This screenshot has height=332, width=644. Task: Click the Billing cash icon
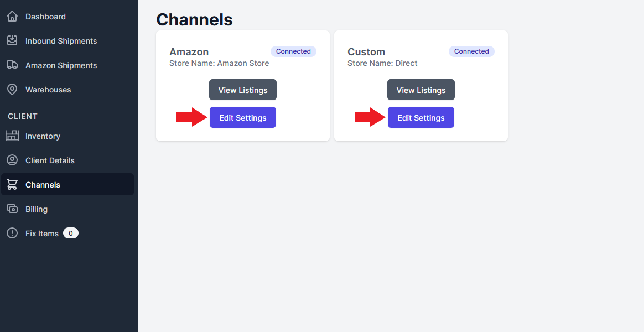(x=12, y=209)
